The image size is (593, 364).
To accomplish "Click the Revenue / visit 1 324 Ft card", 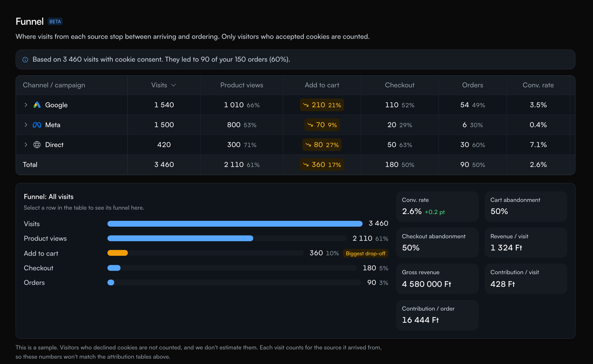I will click(526, 243).
